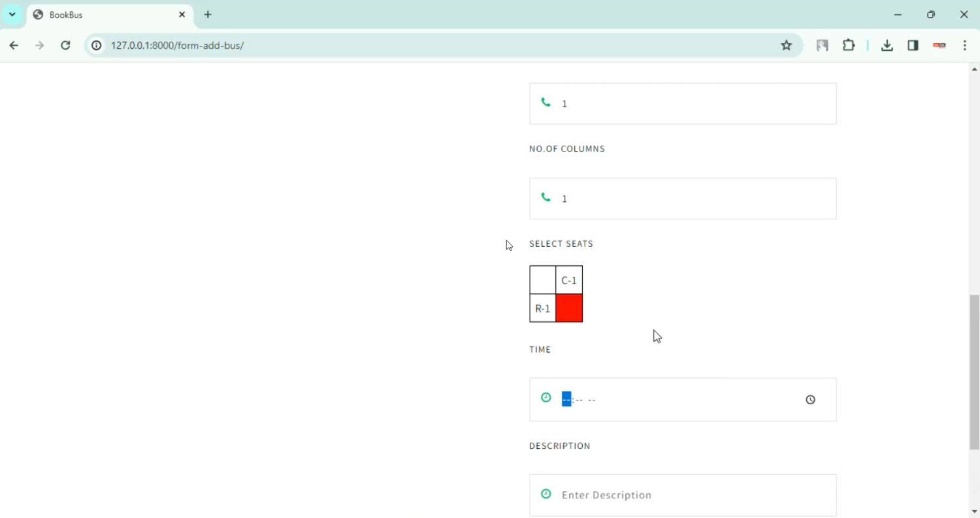Click the C-1 column header cell

569,280
